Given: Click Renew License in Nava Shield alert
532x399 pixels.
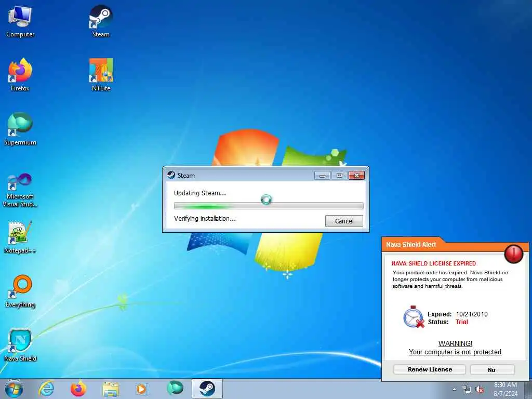Looking at the screenshot, I should point(430,369).
